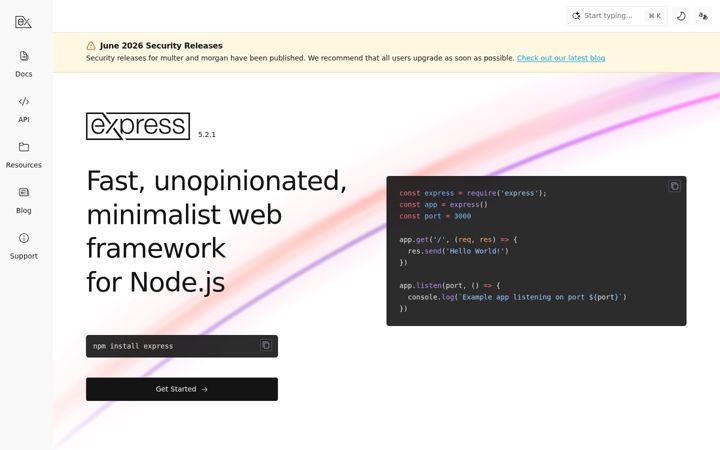720x450 pixels.
Task: Click the warning icon in security banner
Action: click(91, 45)
